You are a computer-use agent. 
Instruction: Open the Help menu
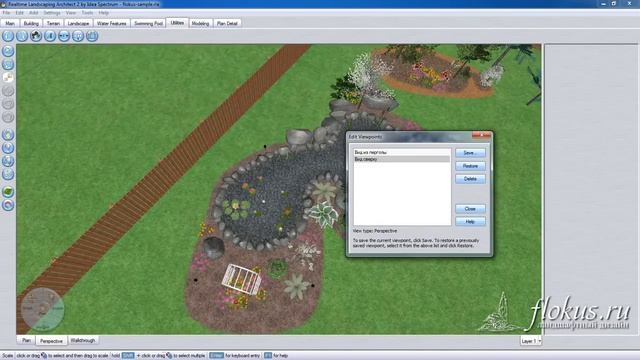coord(103,13)
